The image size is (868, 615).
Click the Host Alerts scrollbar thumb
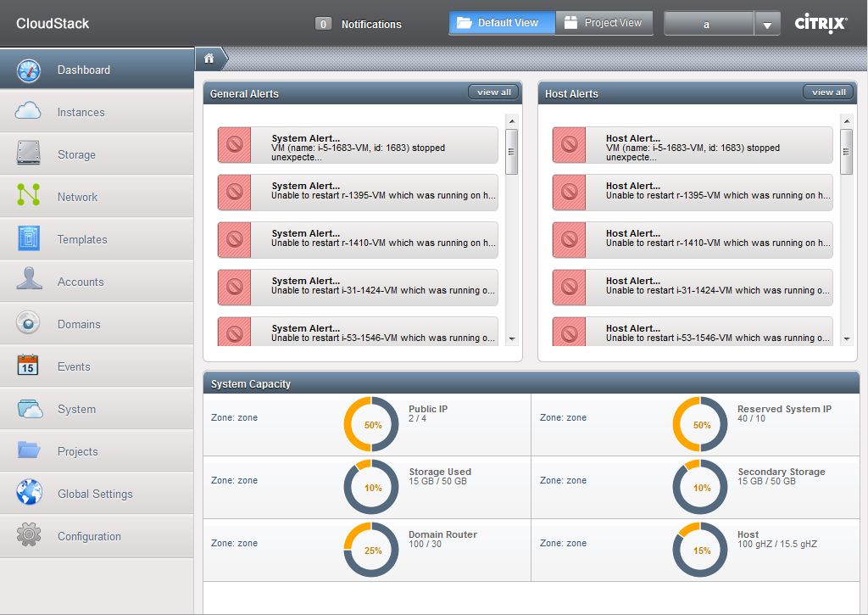pos(847,152)
